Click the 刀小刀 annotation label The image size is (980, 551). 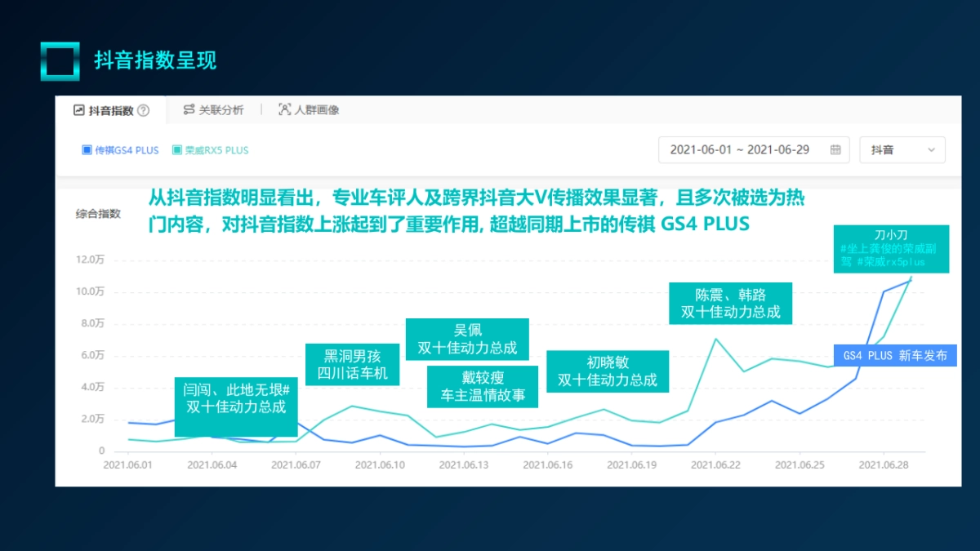pos(890,249)
